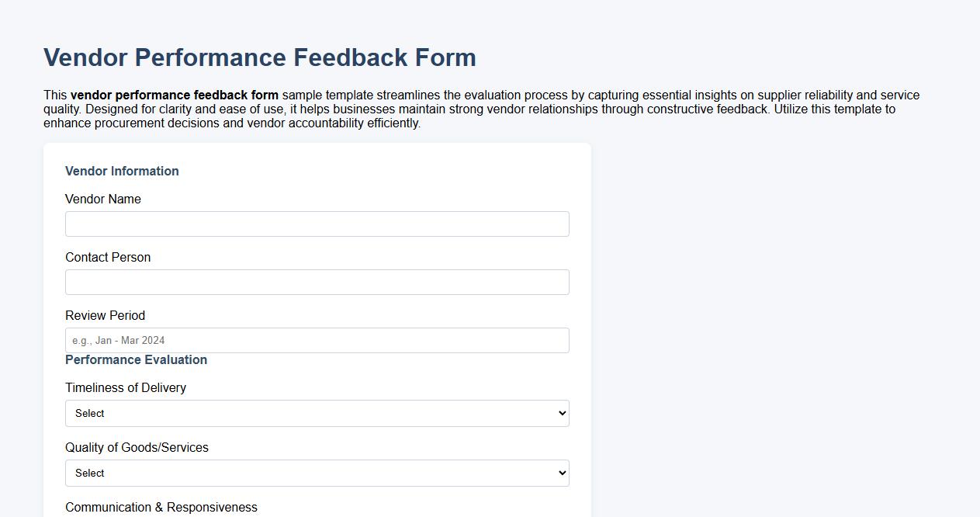Click the chevron on the Timeliness dropdown

pos(561,413)
